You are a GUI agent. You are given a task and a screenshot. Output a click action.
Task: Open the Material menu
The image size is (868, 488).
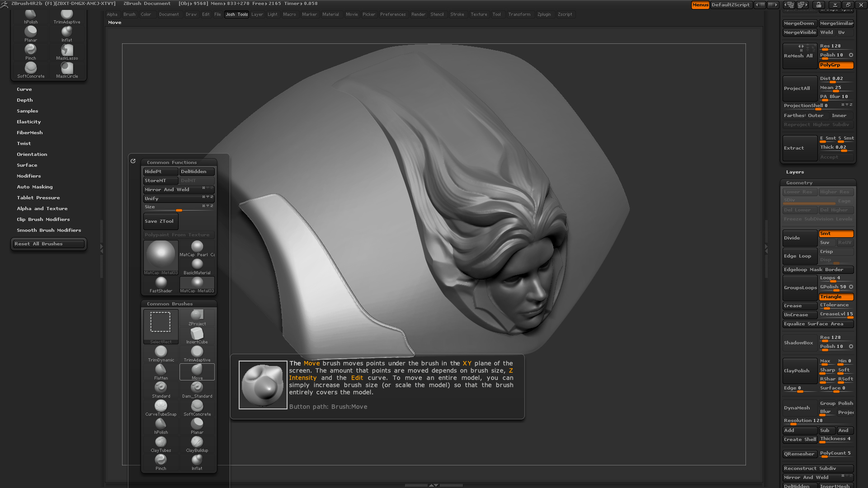(330, 14)
